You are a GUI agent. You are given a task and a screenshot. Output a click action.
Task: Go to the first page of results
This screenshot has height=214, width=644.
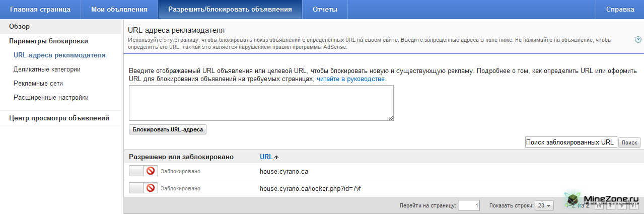tap(598, 205)
